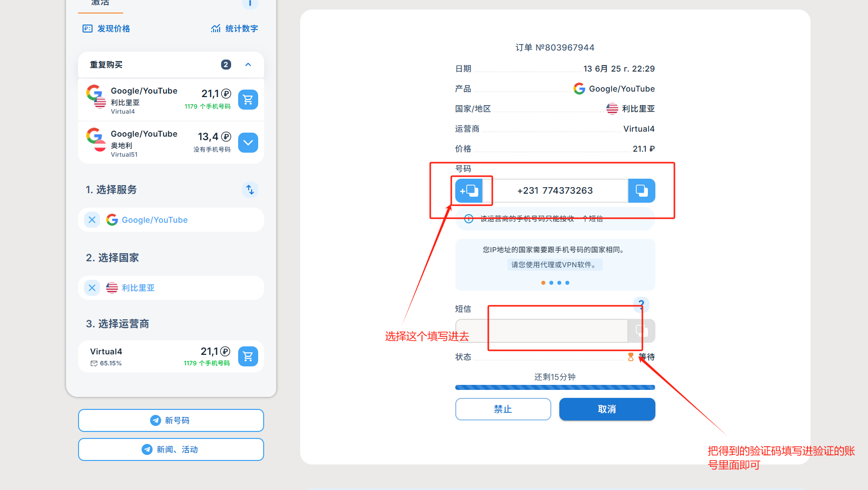Open the question mark help beside 短信

pyautogui.click(x=641, y=304)
